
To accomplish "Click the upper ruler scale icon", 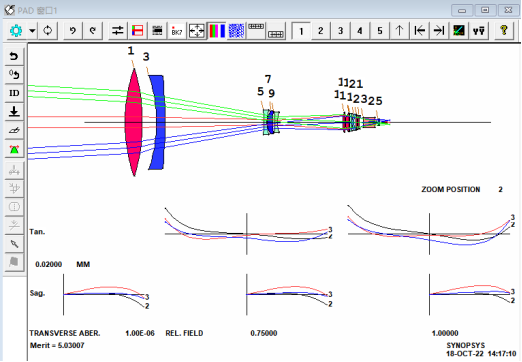I will point(256,31).
